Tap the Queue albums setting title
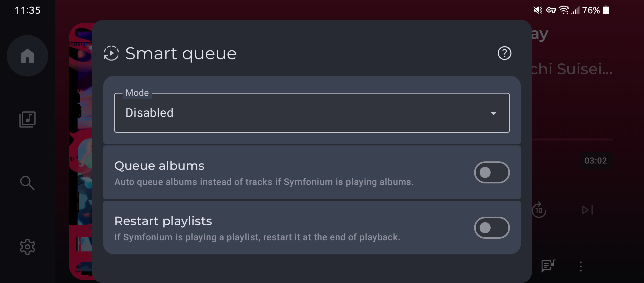644x283 pixels. [x=159, y=166]
